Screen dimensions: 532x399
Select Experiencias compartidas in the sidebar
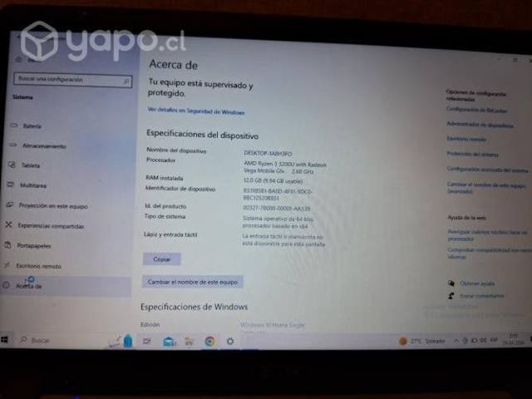click(51, 226)
